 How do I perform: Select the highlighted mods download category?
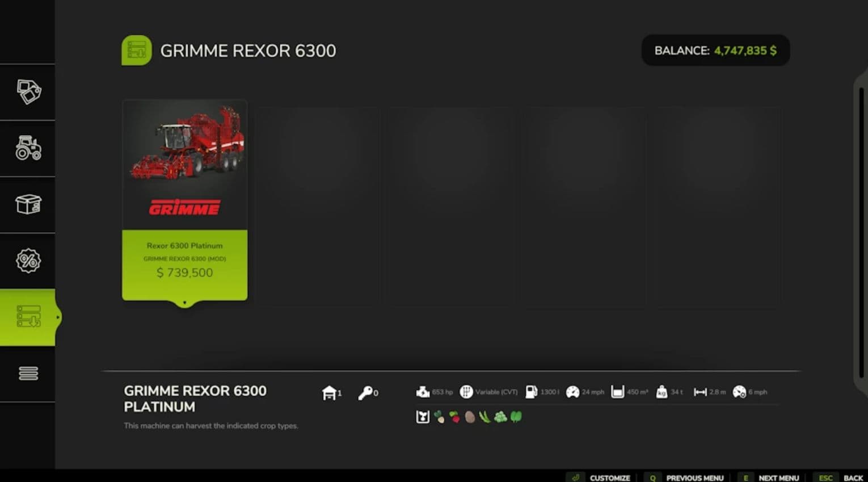(x=28, y=317)
